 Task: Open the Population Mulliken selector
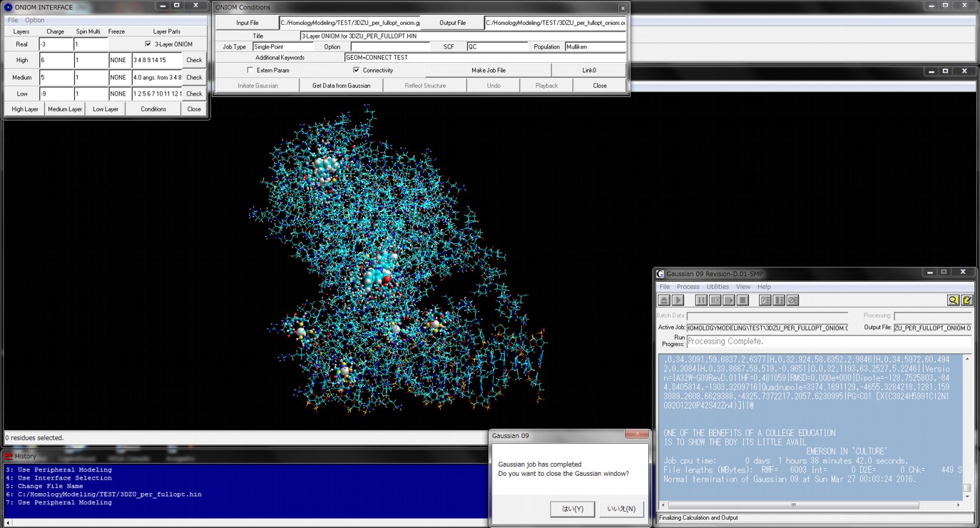click(596, 46)
